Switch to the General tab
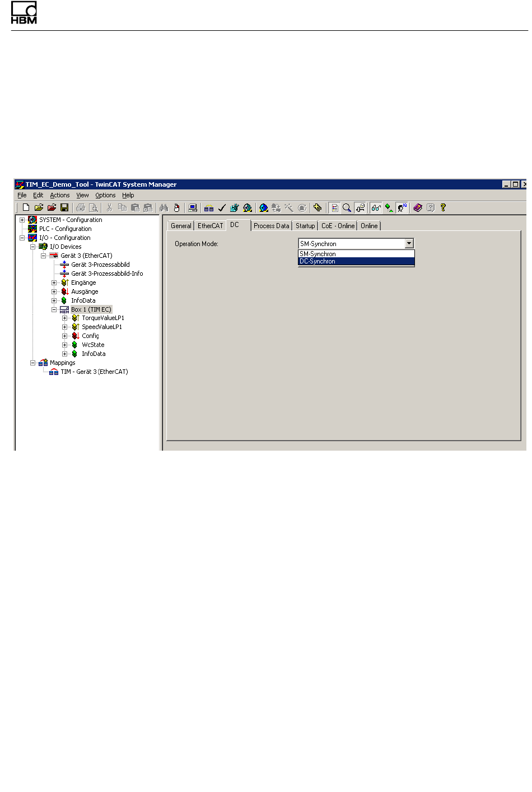 pos(181,226)
